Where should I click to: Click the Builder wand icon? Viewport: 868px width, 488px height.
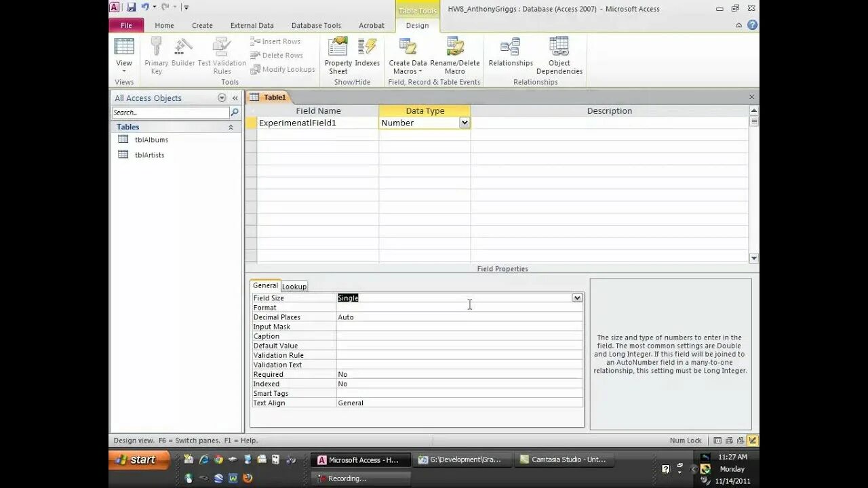pos(183,47)
